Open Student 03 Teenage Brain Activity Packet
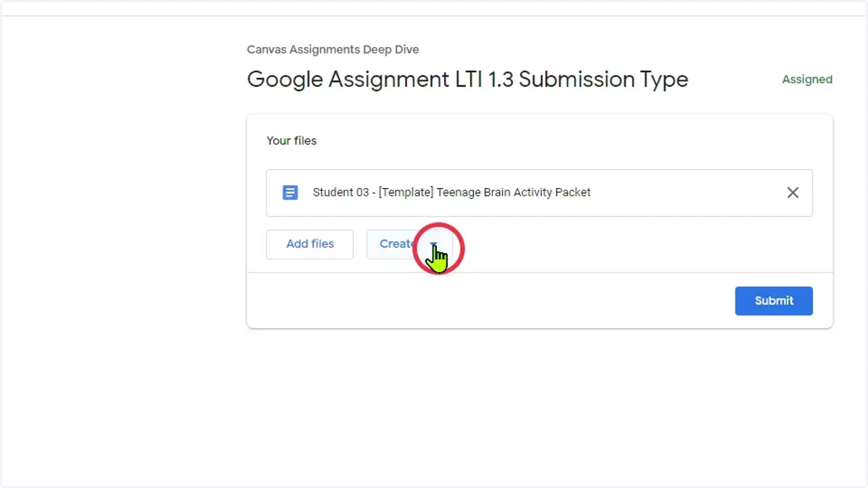This screenshot has width=868, height=488. point(451,192)
